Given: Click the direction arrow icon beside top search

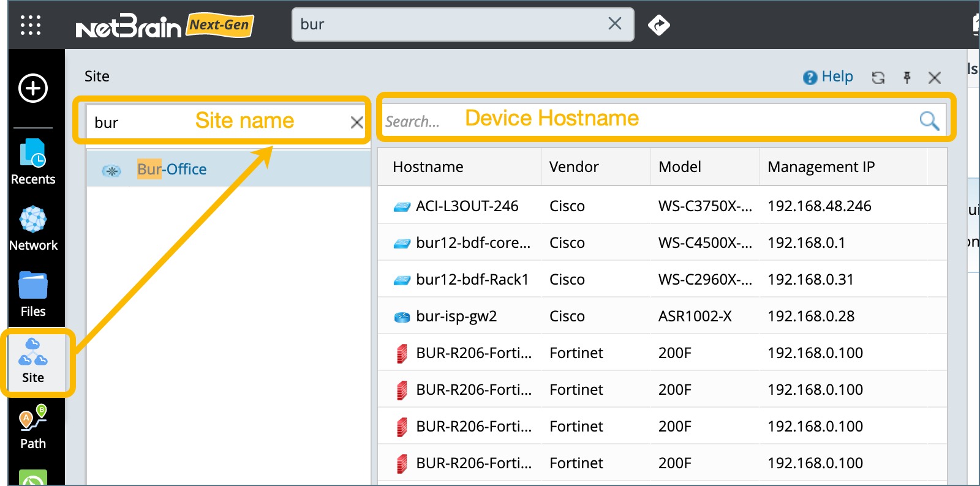Looking at the screenshot, I should point(658,25).
